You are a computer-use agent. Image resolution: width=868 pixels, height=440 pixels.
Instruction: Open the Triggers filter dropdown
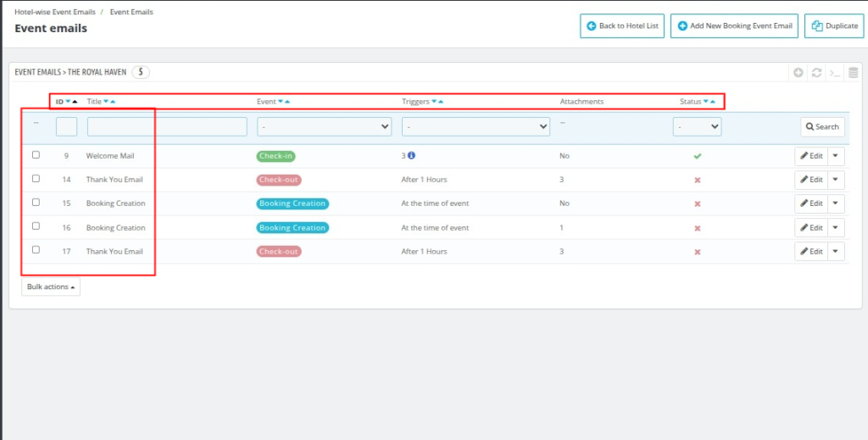coord(476,127)
